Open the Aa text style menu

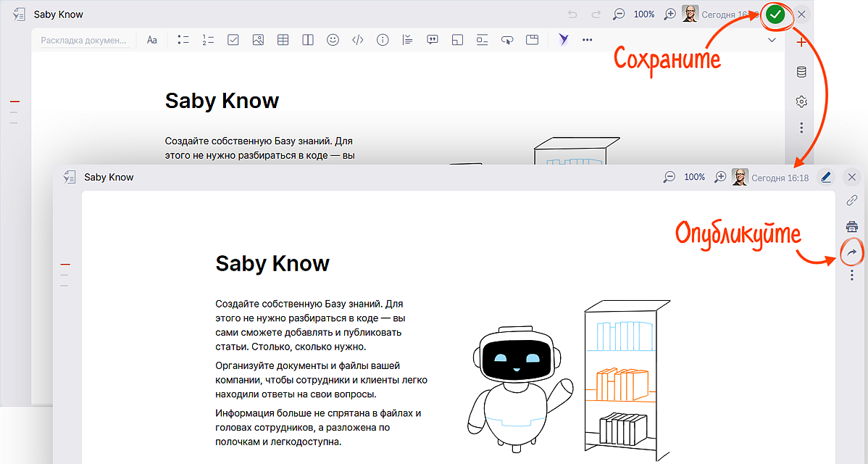152,40
